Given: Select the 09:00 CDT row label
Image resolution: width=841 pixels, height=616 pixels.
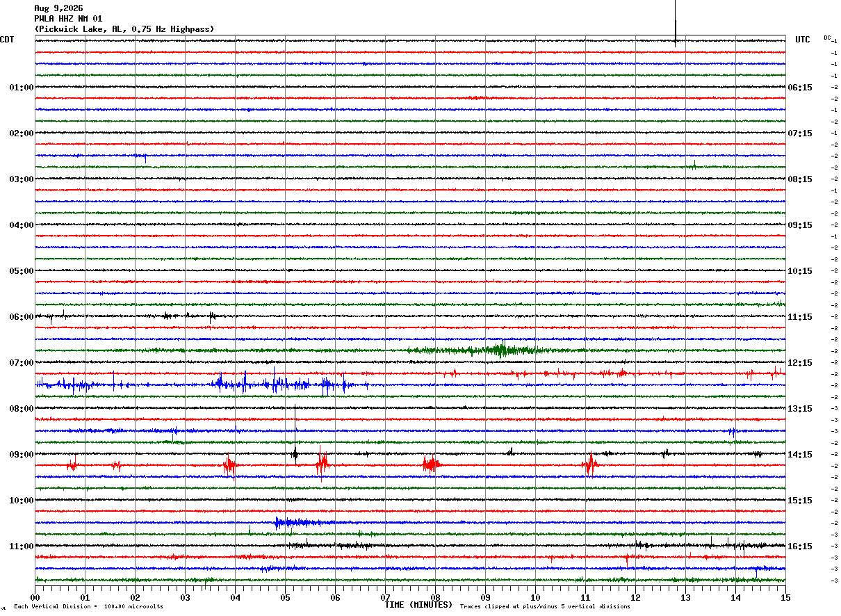Looking at the screenshot, I should (x=22, y=455).
